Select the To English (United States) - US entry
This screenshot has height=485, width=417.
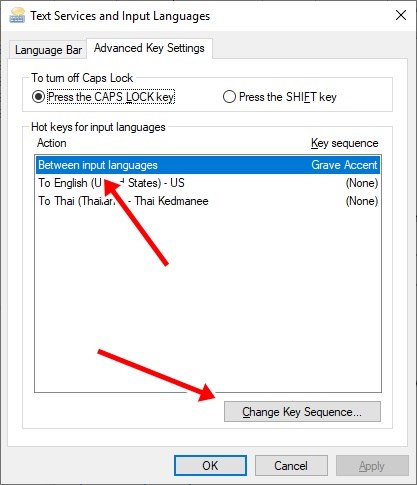coord(208,183)
